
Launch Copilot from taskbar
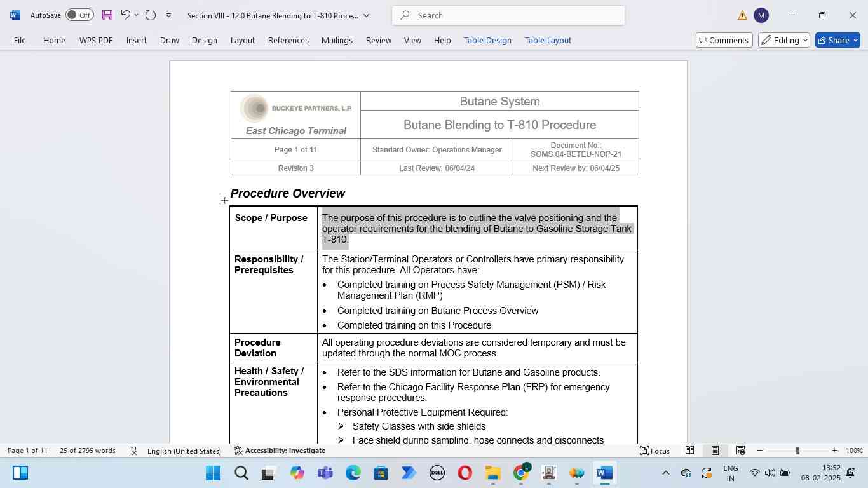[297, 473]
